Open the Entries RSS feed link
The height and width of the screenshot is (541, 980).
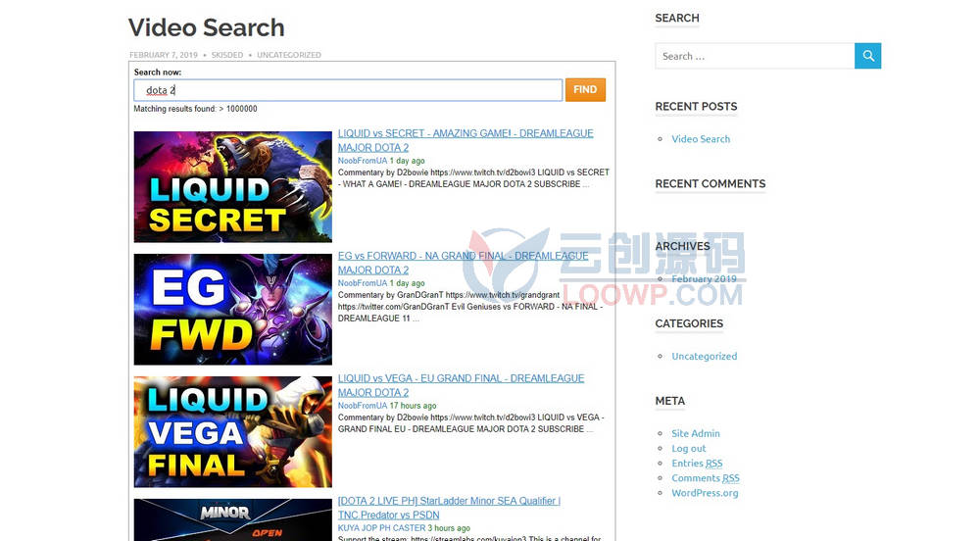697,464
